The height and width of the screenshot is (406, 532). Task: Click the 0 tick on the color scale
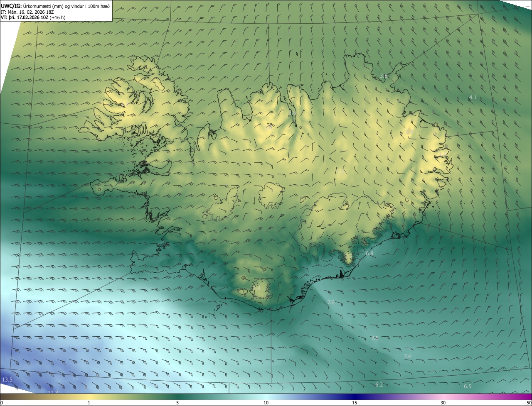(1, 403)
